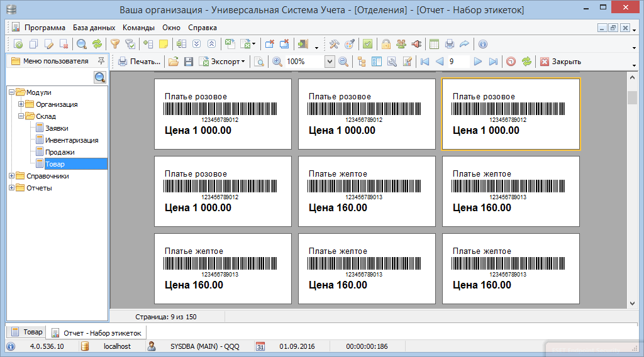Viewport: 644px width, 357px height.
Task: Click the yellow sticky note icon
Action: click(164, 44)
